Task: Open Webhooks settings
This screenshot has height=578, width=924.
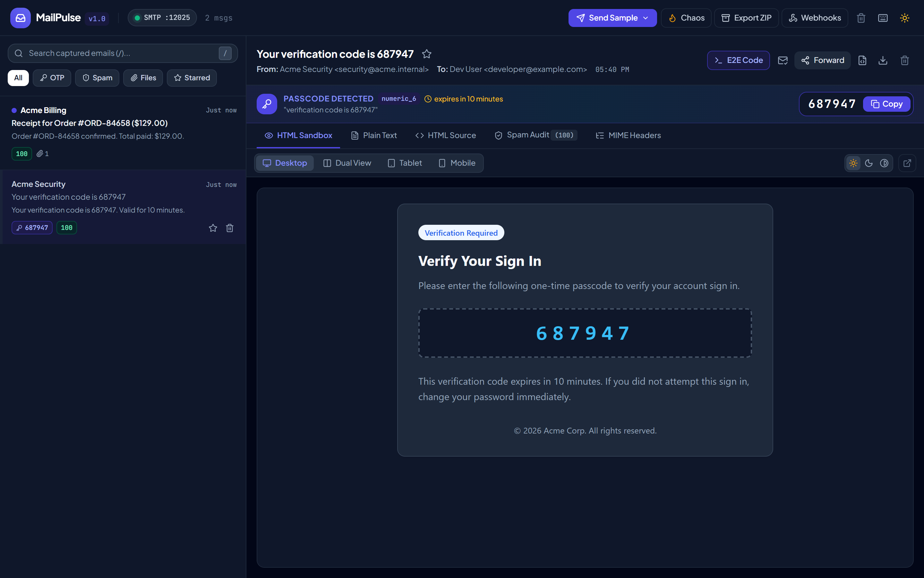Action: [x=815, y=18]
